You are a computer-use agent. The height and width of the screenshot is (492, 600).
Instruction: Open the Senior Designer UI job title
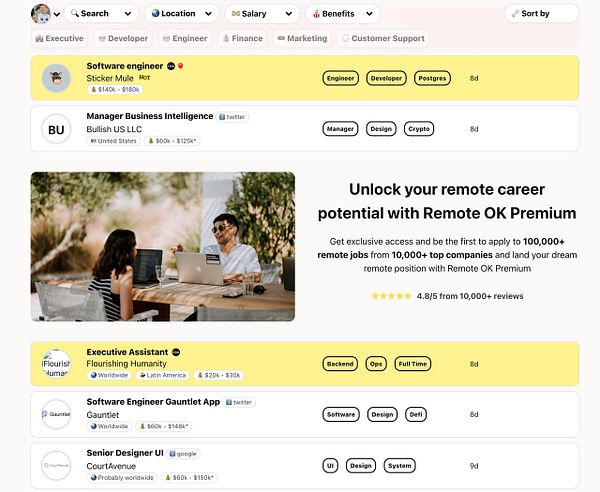click(125, 453)
